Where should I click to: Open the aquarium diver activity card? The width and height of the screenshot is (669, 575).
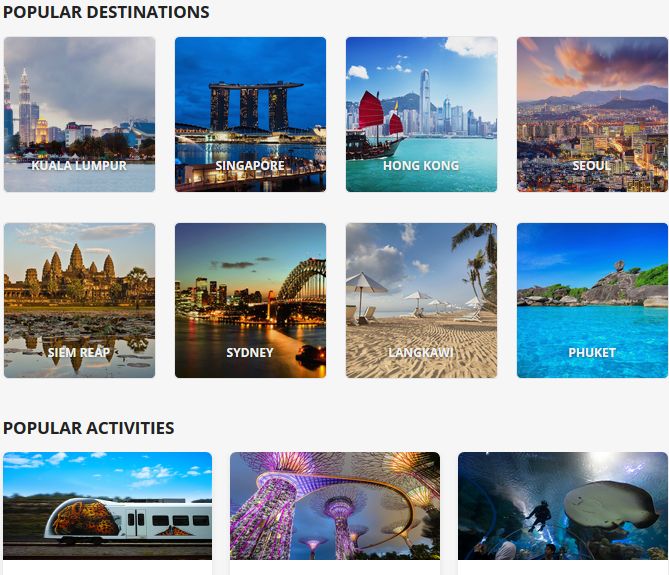563,513
